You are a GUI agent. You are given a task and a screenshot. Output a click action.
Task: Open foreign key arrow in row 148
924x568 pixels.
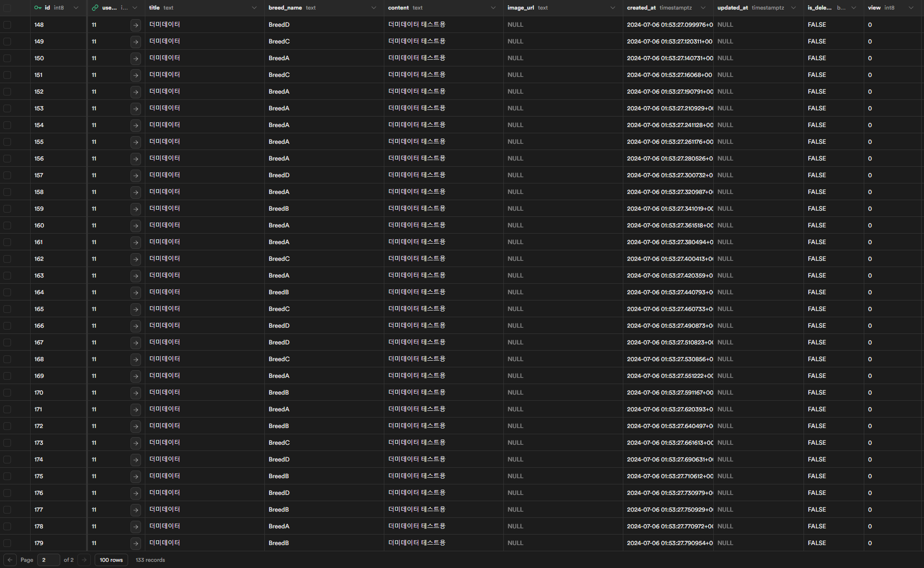(136, 25)
